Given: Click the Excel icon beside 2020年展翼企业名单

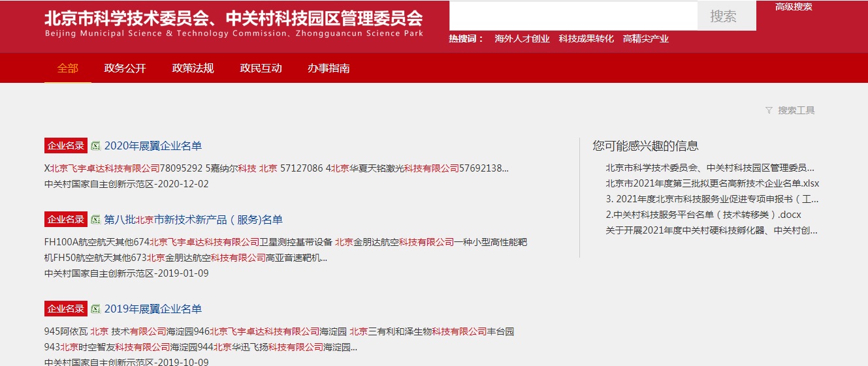Looking at the screenshot, I should pyautogui.click(x=95, y=145).
